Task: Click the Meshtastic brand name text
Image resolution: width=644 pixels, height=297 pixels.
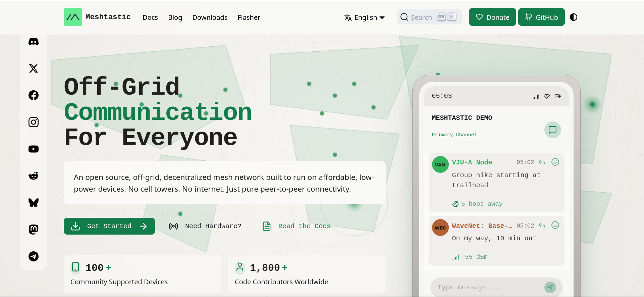Action: (x=108, y=17)
